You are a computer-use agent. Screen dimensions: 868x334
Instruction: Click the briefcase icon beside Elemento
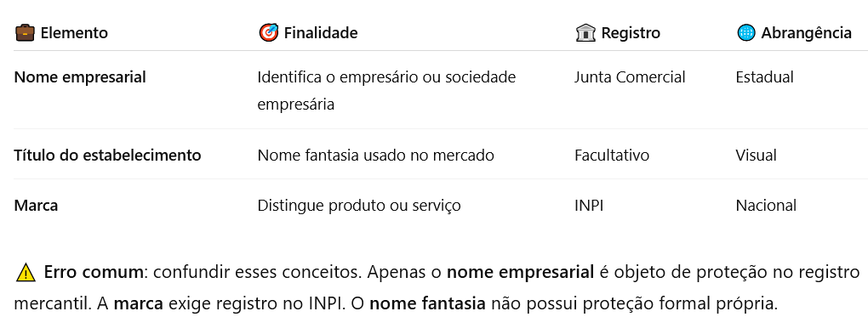[x=25, y=33]
